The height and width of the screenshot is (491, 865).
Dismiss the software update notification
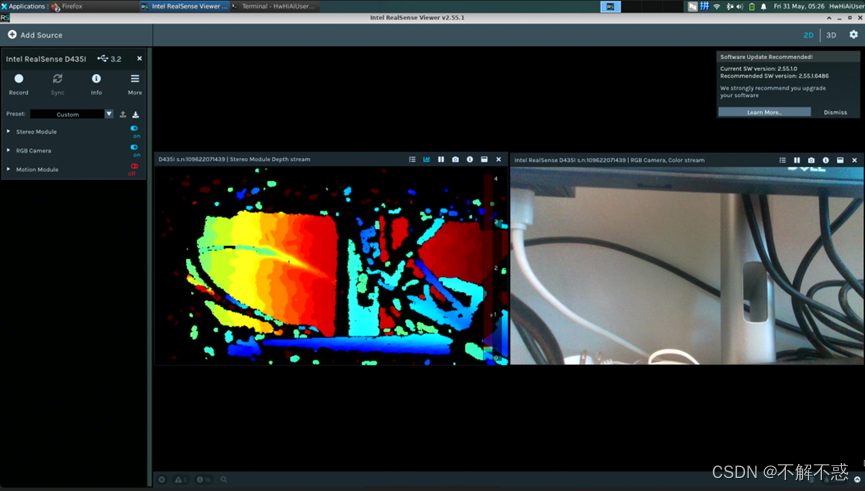point(835,112)
